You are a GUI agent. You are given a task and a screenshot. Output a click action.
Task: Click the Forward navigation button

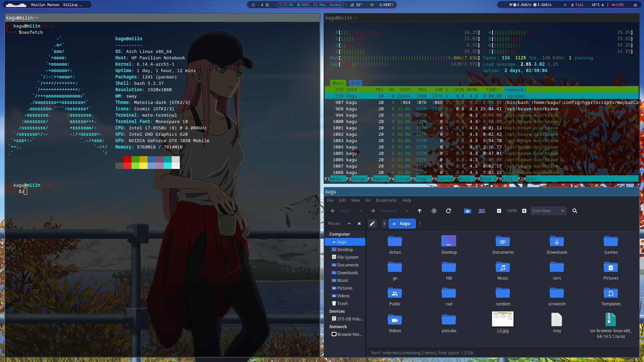click(384, 211)
